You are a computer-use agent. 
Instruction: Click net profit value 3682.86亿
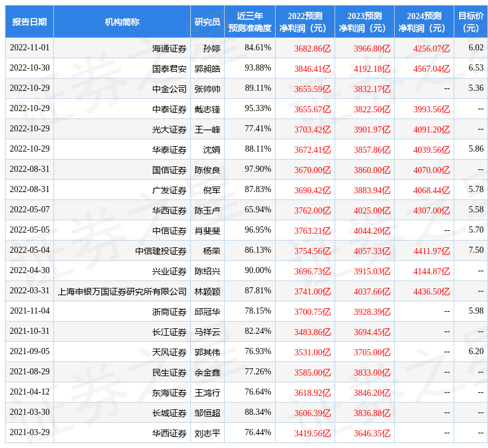point(312,48)
